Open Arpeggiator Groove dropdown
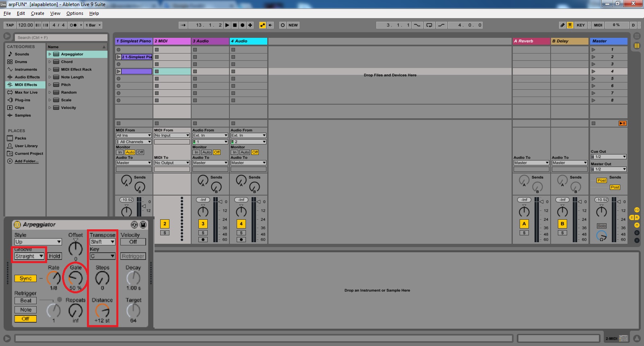This screenshot has width=644, height=346. click(29, 256)
